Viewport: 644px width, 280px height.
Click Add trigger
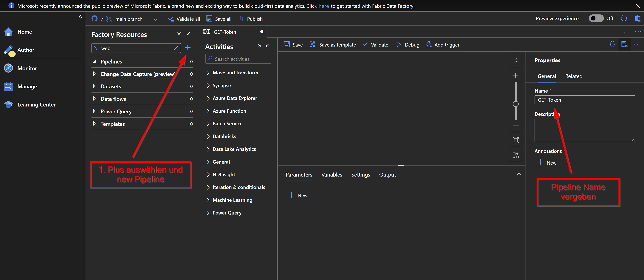pos(443,45)
